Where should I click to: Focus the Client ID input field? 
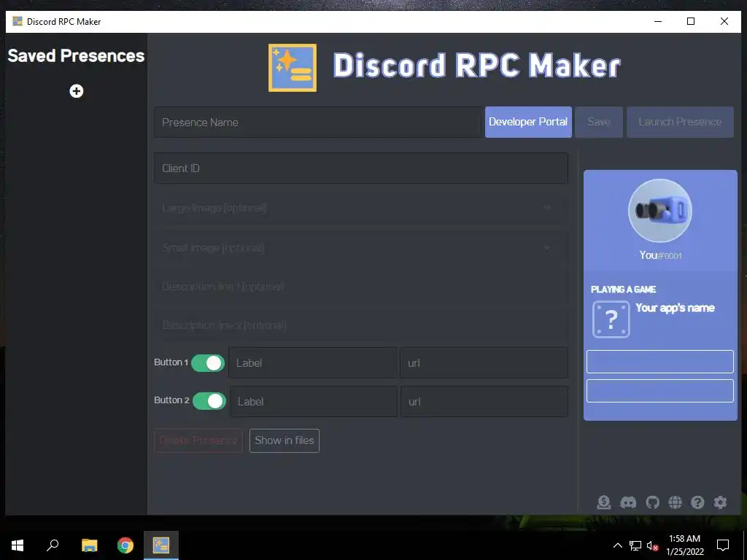[x=361, y=168]
